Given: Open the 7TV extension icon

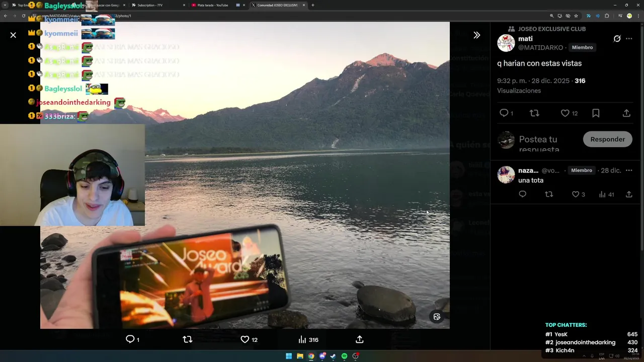Looking at the screenshot, I should [588, 16].
